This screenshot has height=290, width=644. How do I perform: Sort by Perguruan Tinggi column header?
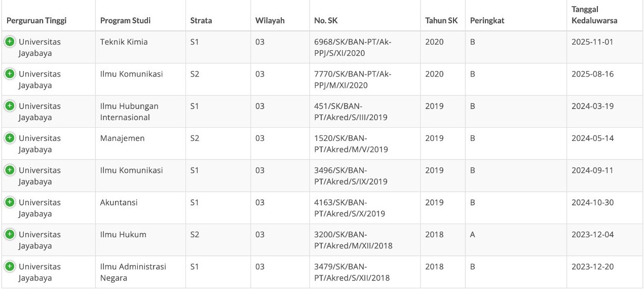(36, 21)
